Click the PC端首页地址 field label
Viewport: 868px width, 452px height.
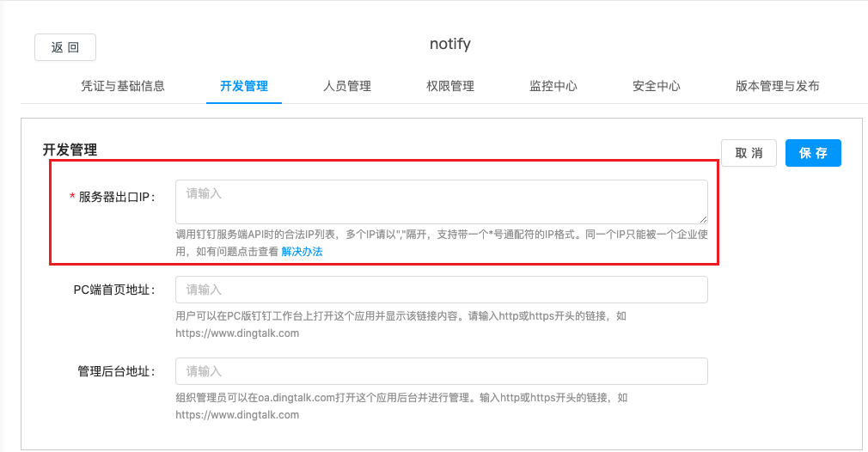(113, 290)
